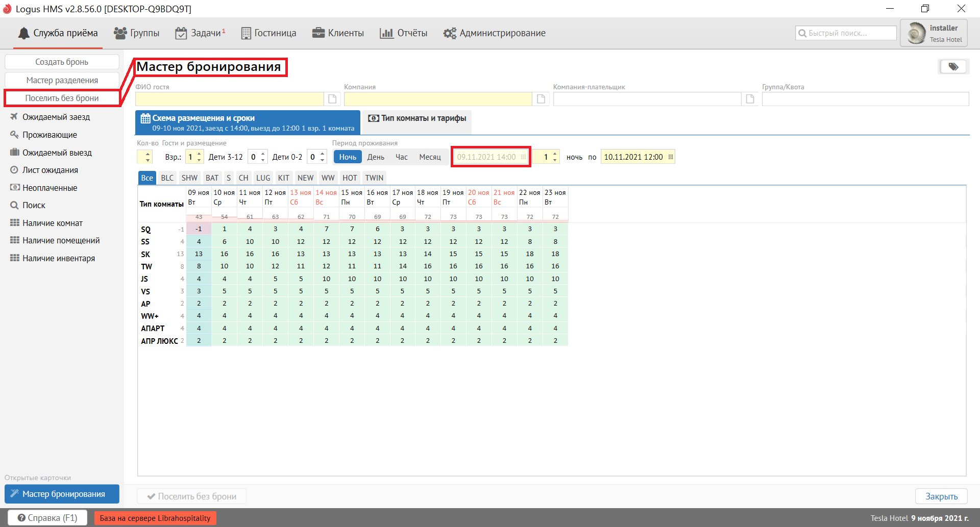
Task: Click the document icon beside Компания field
Action: [541, 99]
